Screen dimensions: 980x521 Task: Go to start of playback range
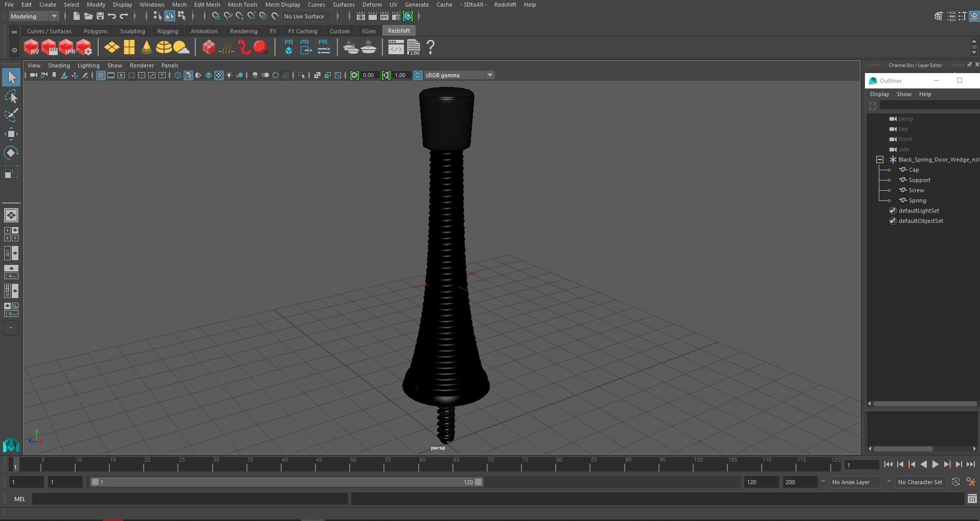888,464
